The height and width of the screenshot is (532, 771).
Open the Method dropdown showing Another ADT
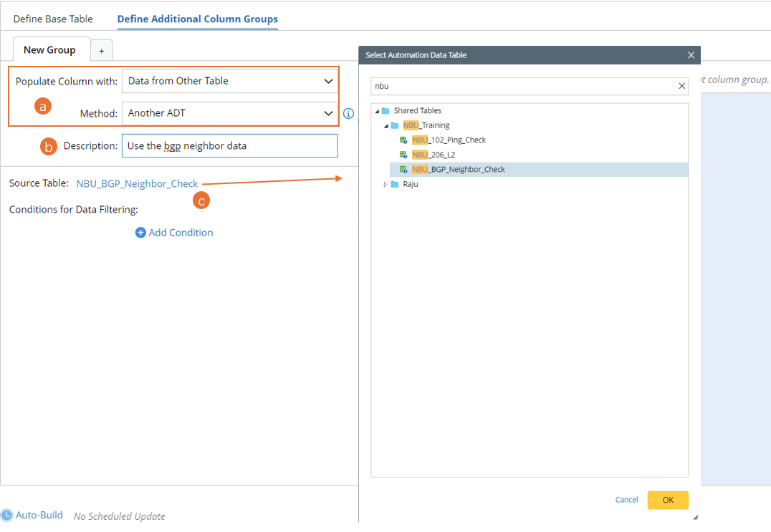(229, 113)
